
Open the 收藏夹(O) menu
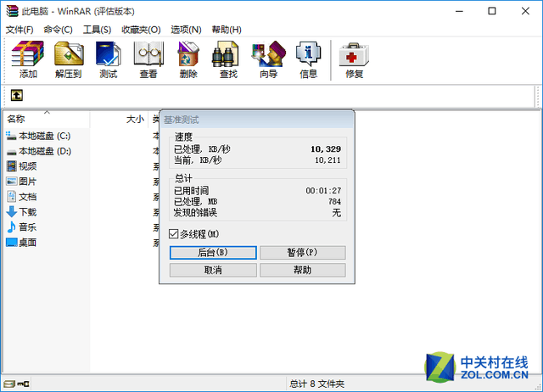pos(141,30)
